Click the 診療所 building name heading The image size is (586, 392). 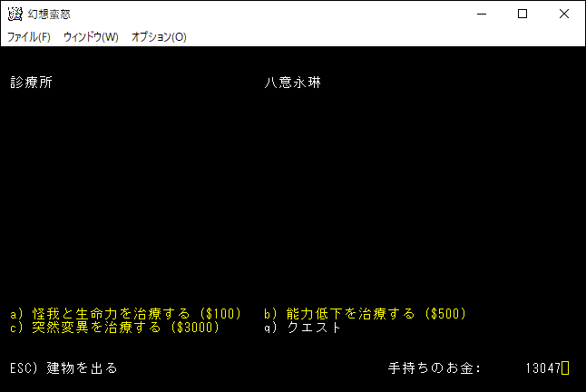tap(32, 83)
